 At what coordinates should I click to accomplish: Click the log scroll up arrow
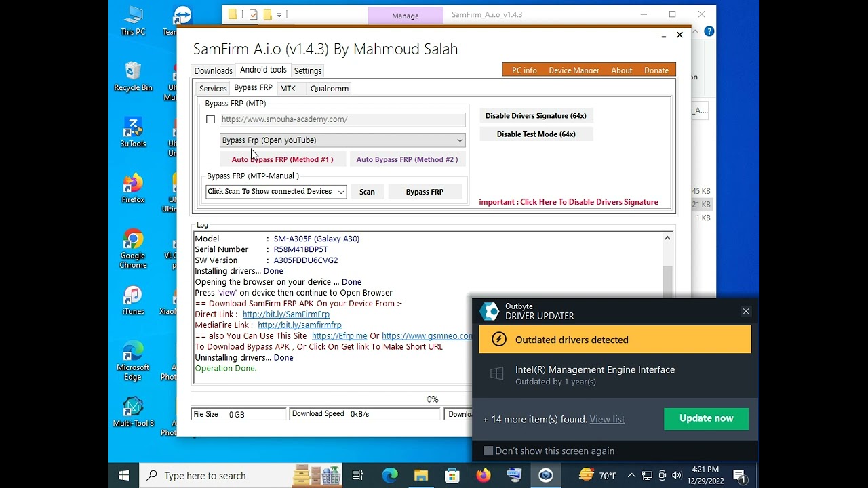(667, 238)
